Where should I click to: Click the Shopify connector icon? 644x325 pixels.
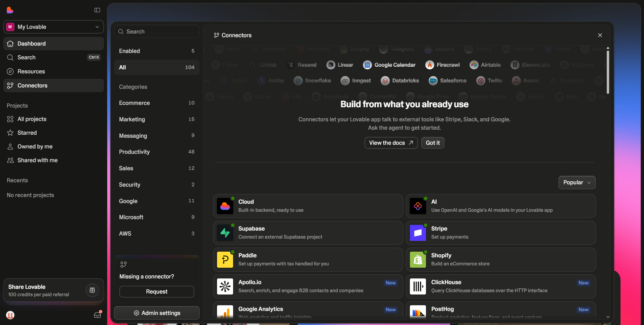tap(418, 260)
